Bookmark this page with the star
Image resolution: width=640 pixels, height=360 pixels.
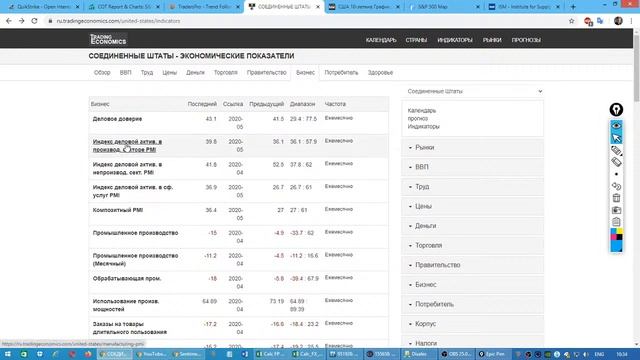pyautogui.click(x=571, y=21)
